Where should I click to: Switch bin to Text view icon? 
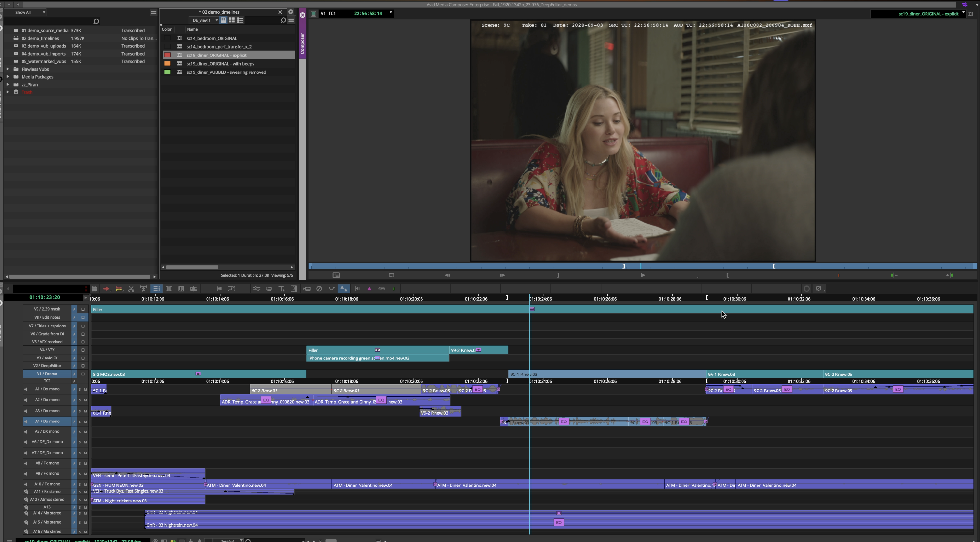223,20
